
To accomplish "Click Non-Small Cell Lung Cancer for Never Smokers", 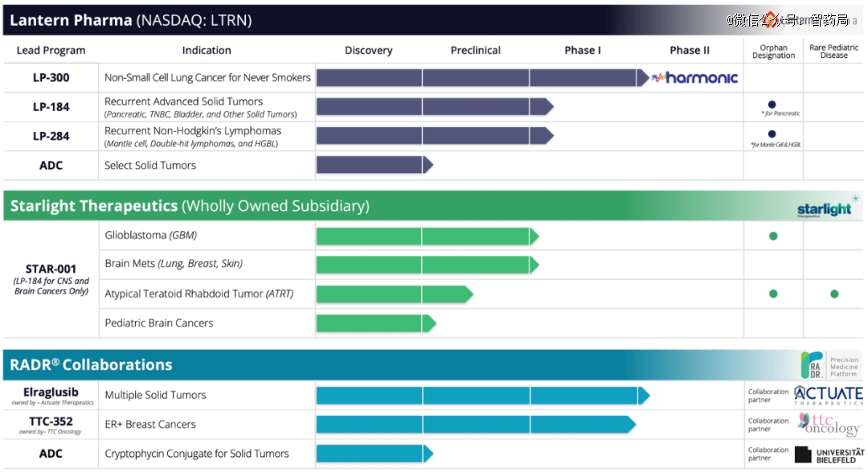I will pyautogui.click(x=207, y=77).
